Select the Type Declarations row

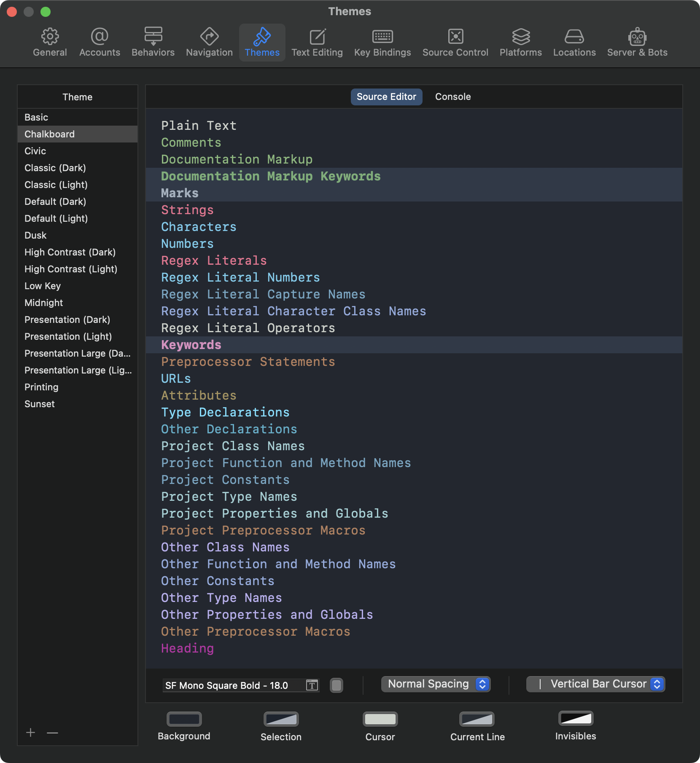point(414,412)
